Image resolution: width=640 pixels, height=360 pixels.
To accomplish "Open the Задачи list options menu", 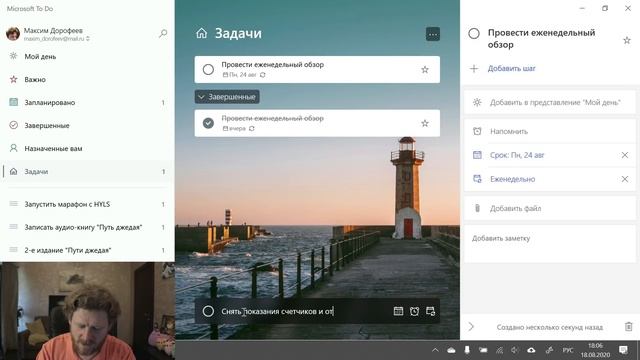I will click(433, 34).
